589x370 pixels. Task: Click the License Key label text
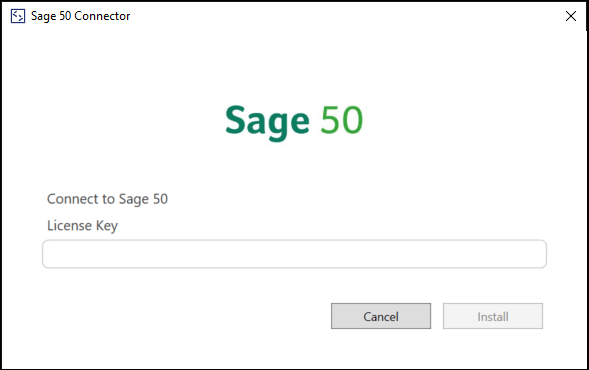tap(82, 226)
